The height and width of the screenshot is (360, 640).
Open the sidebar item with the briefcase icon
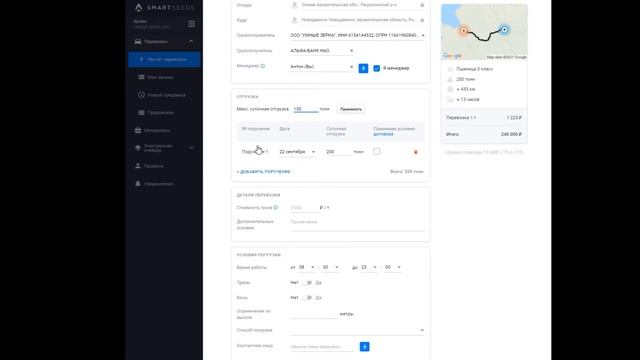pyautogui.click(x=164, y=131)
